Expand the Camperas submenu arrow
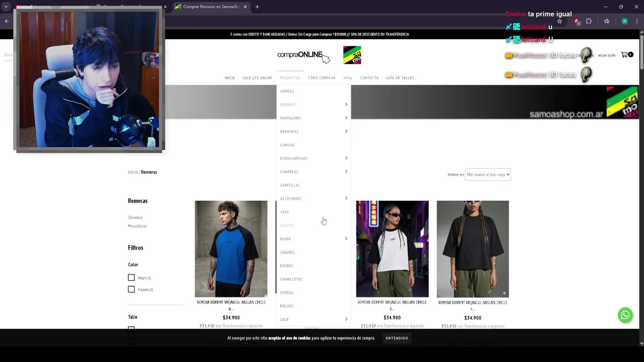Image resolution: width=644 pixels, height=362 pixels. tap(346, 171)
